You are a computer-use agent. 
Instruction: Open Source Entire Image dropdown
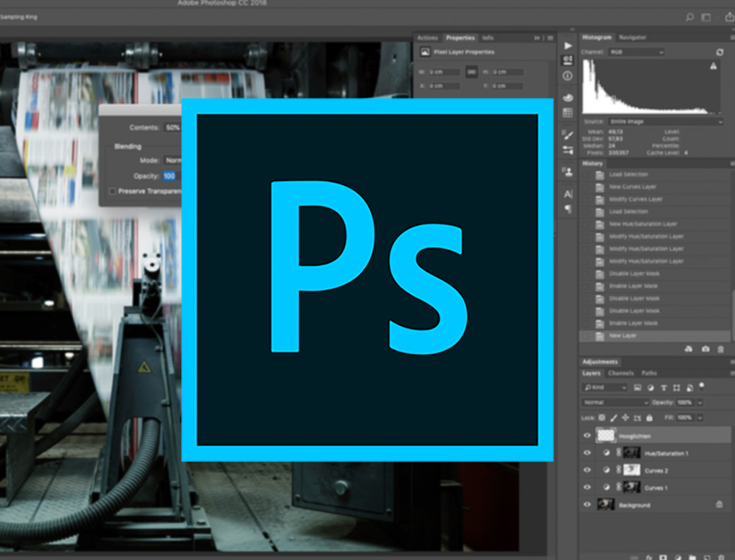[x=666, y=122]
